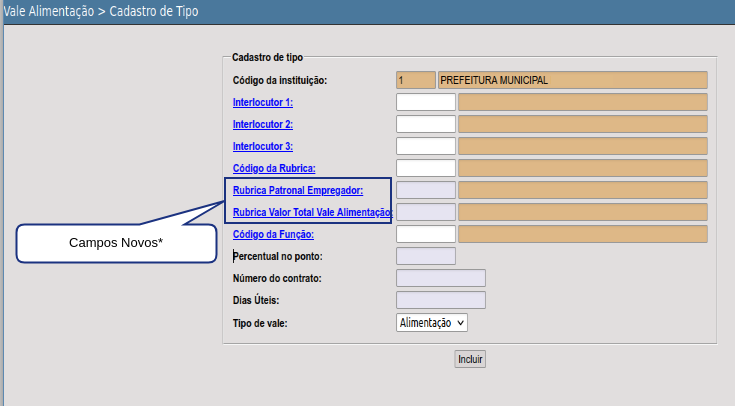Click the Código da Rubrica link
Image resolution: width=735 pixels, height=406 pixels.
[x=273, y=168]
